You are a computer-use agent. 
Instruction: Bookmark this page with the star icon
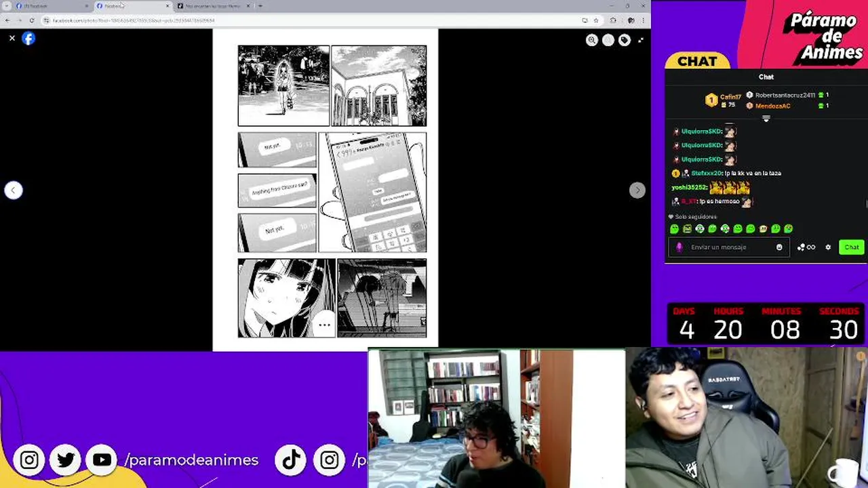click(x=596, y=20)
